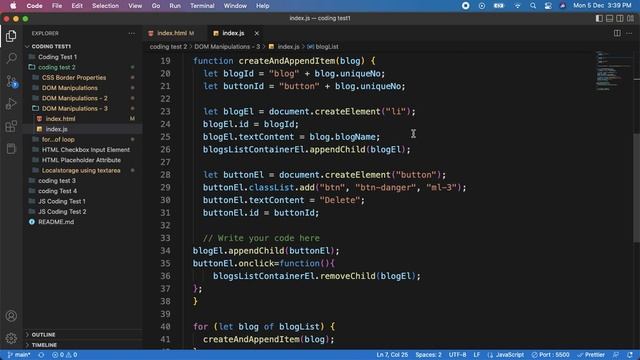Open the File menu
The height and width of the screenshot is (360, 640).
tap(57, 6)
